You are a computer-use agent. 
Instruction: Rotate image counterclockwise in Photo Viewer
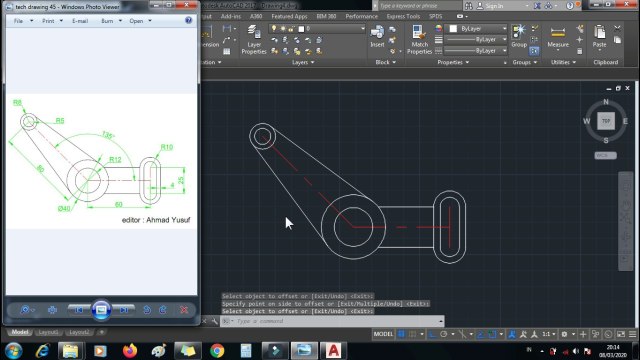tap(147, 310)
